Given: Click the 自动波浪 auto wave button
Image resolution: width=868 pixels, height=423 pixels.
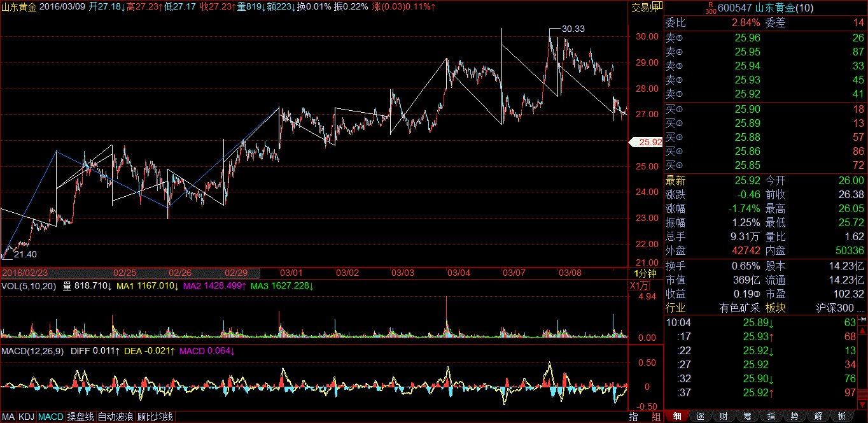Looking at the screenshot, I should (x=115, y=417).
